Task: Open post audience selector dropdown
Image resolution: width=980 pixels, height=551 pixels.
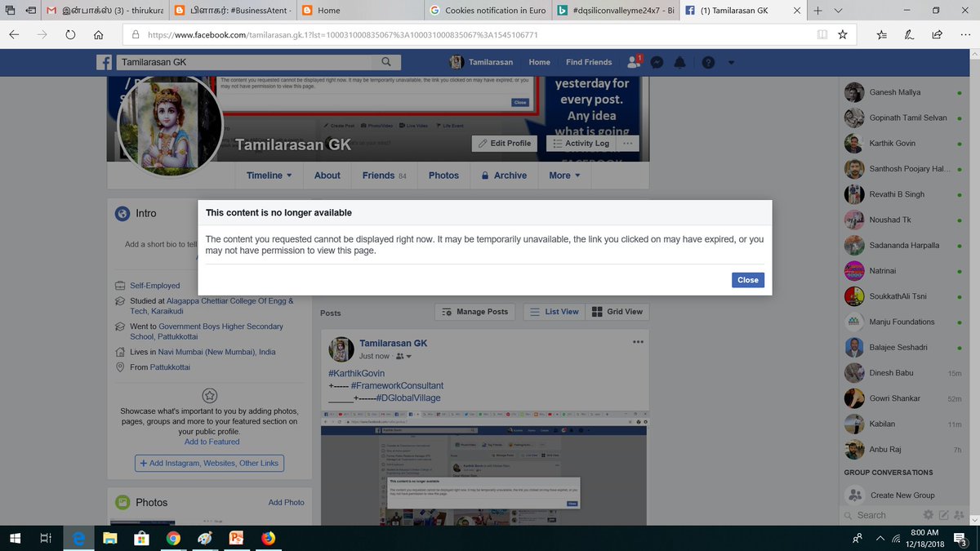Action: [x=403, y=357]
